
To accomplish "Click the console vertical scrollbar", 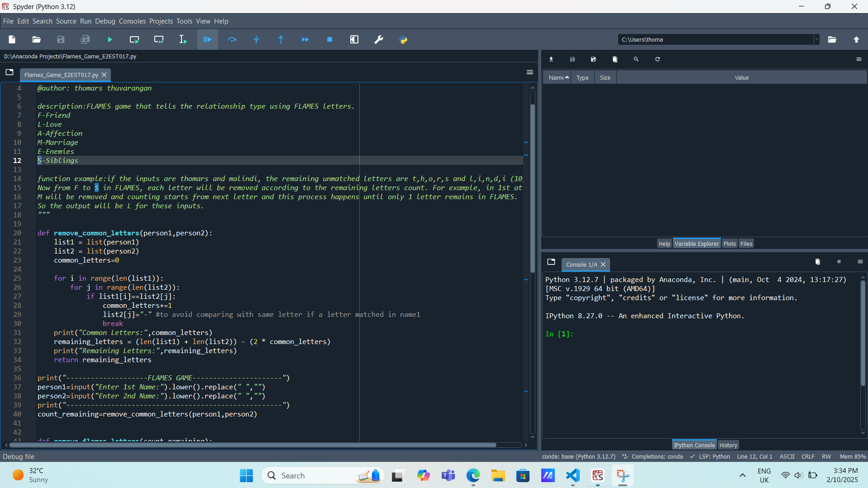I will 863,333.
